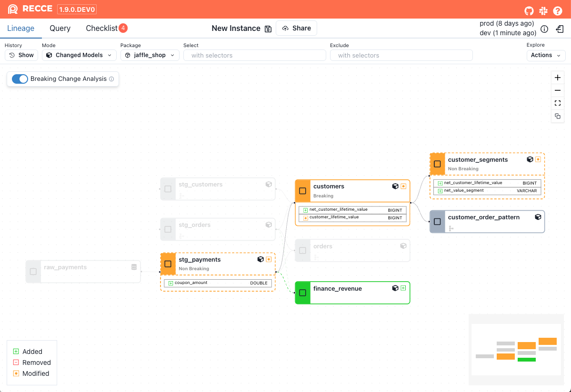This screenshot has height=392, width=571.
Task: Select the orders node
Action: click(x=352, y=250)
